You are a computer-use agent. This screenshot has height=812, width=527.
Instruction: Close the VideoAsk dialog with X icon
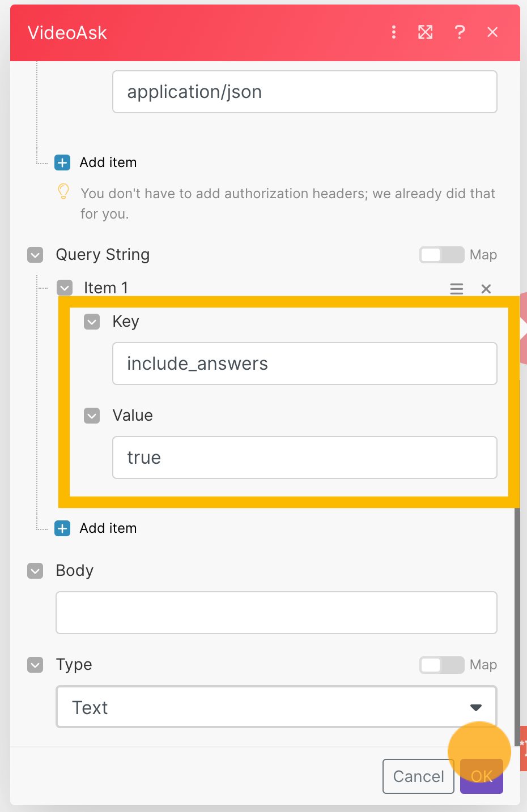pyautogui.click(x=492, y=32)
